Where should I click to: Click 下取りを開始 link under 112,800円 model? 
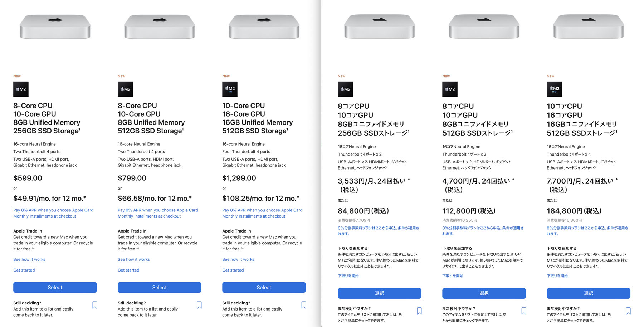[453, 276]
